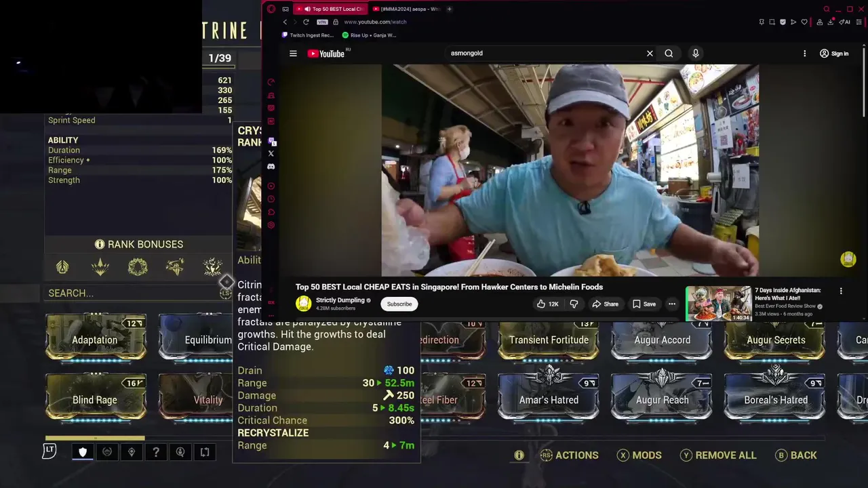Select the Boreal's Hatred mod card
The image size is (868, 488).
[776, 396]
